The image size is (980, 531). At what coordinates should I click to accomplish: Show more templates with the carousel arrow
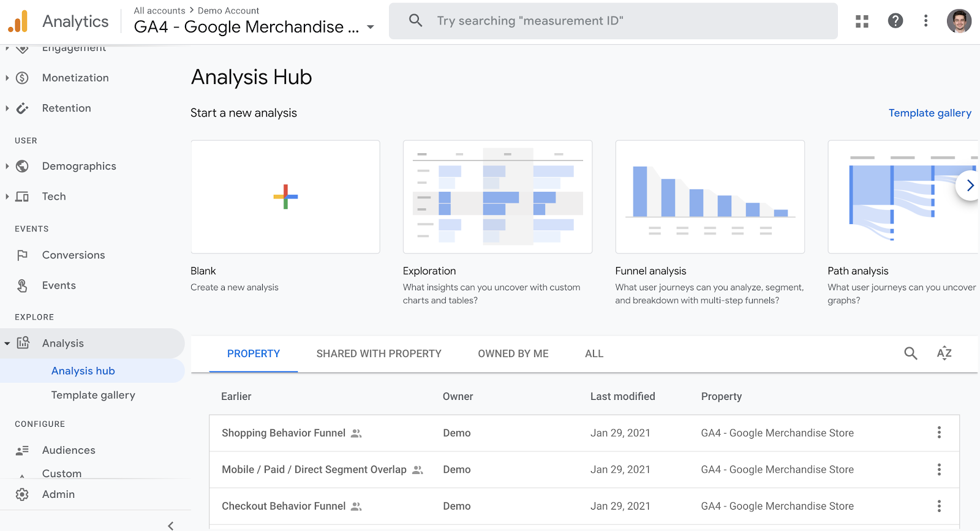click(969, 185)
